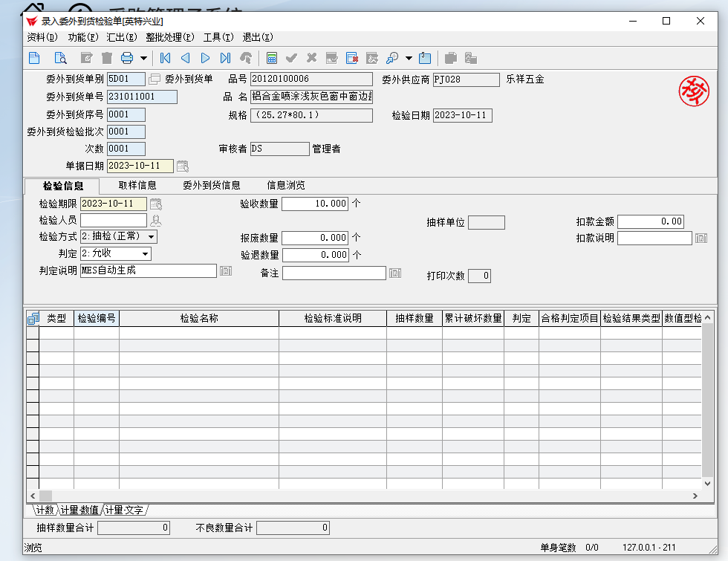Jump to the last record
Screen dimensions: 728x561
coord(225,58)
